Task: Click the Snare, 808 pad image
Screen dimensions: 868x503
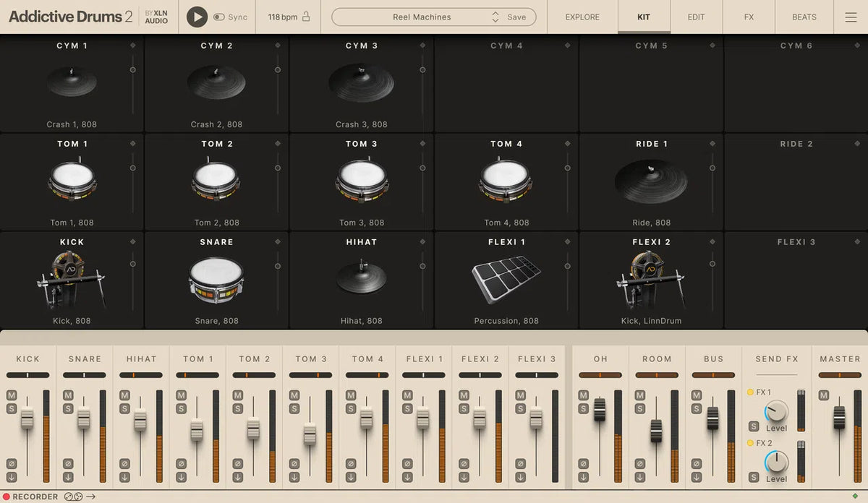Action: pos(217,280)
